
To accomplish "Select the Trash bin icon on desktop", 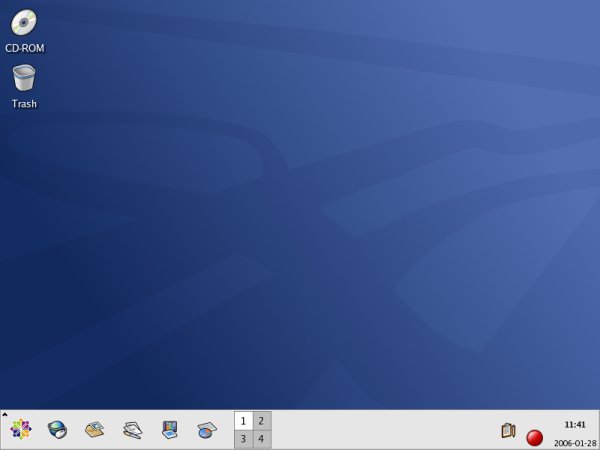I will [x=24, y=78].
